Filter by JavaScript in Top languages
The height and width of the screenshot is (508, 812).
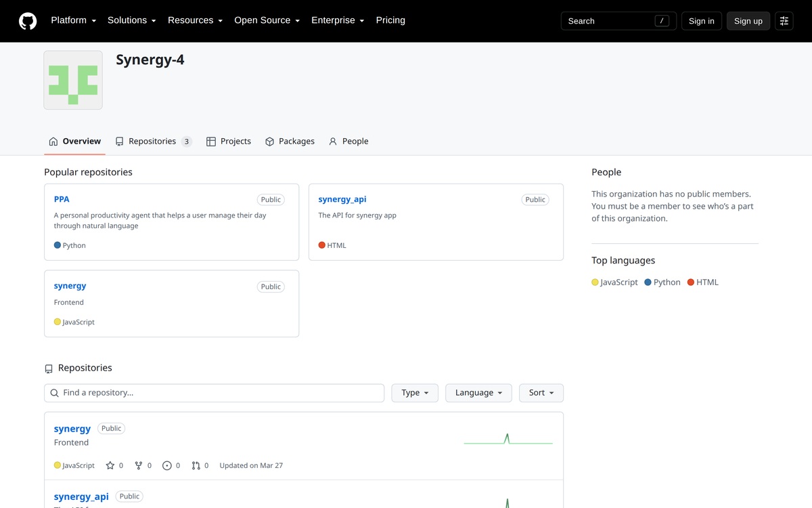614,282
